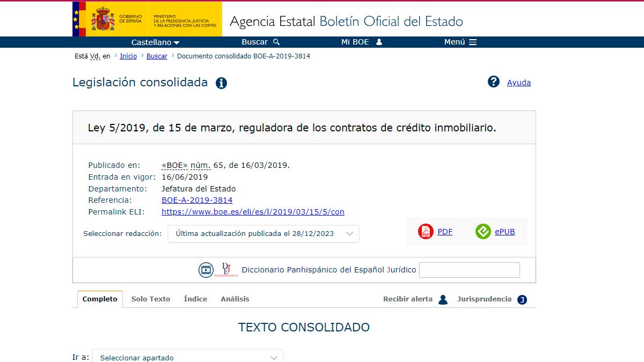Open the Castellano language dropdown
Screen dimensions: 644x362
155,41
